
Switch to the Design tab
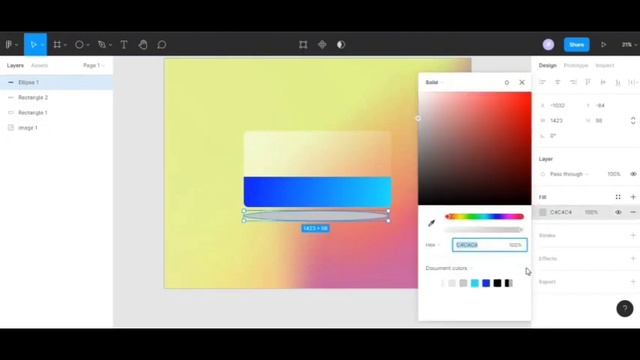547,66
